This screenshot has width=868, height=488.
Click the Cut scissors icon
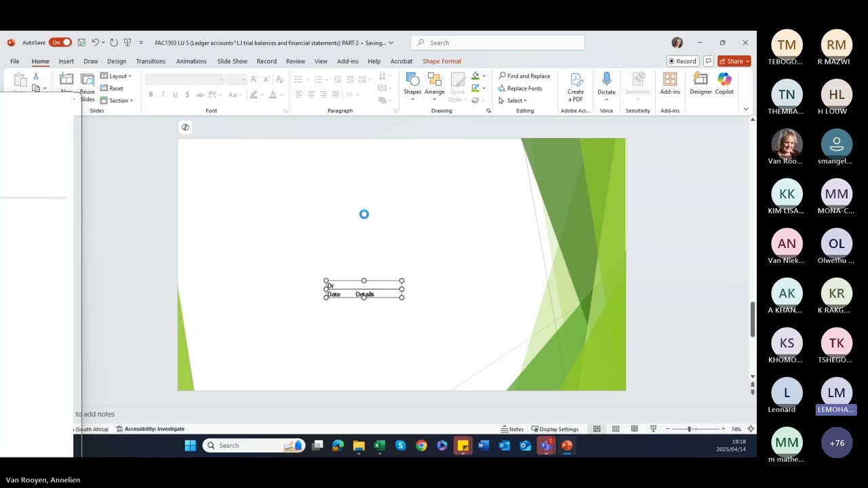tap(36, 77)
